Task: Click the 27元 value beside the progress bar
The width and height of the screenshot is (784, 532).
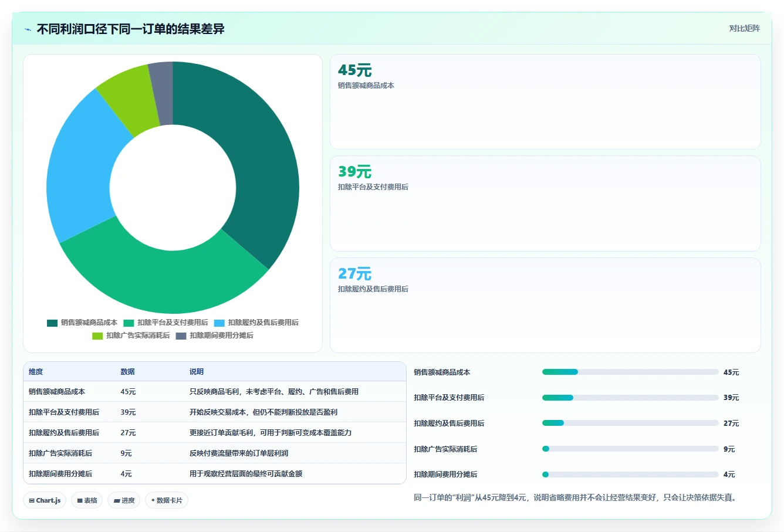Action: click(731, 423)
